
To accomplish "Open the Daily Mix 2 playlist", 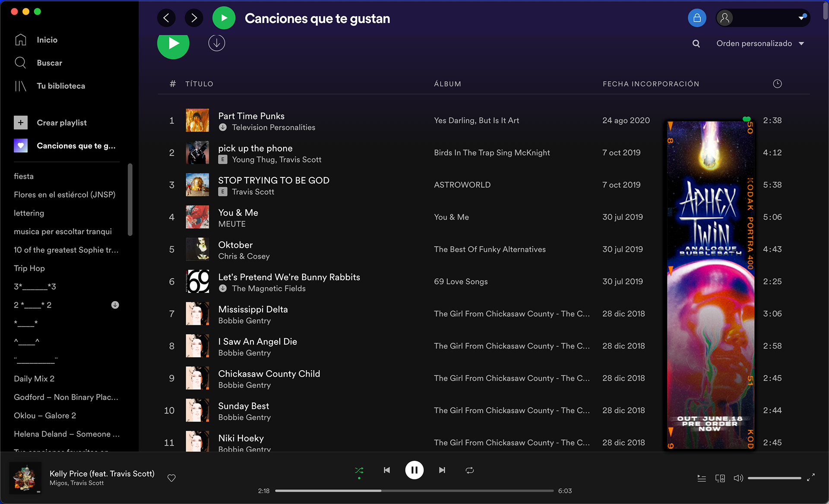I will point(34,379).
